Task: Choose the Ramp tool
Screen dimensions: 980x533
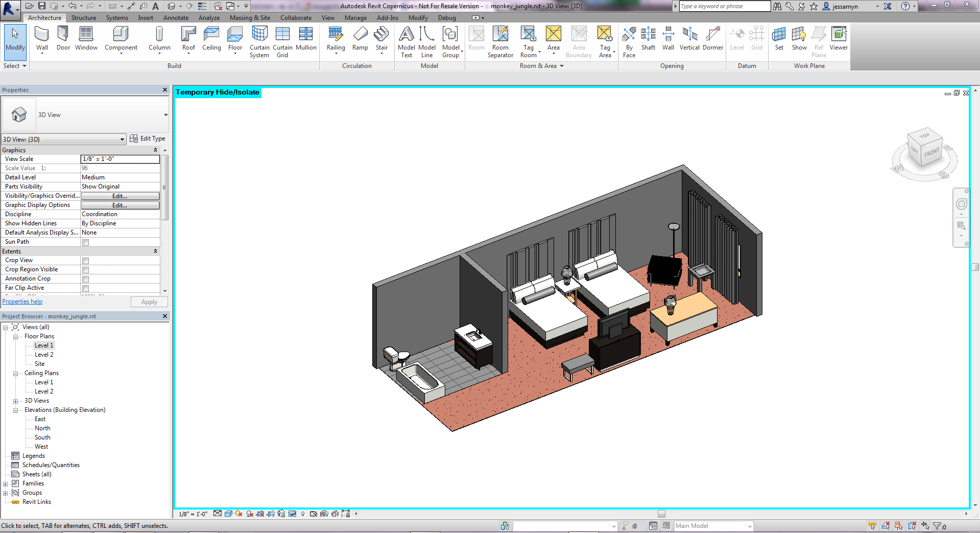Action: pyautogui.click(x=360, y=39)
